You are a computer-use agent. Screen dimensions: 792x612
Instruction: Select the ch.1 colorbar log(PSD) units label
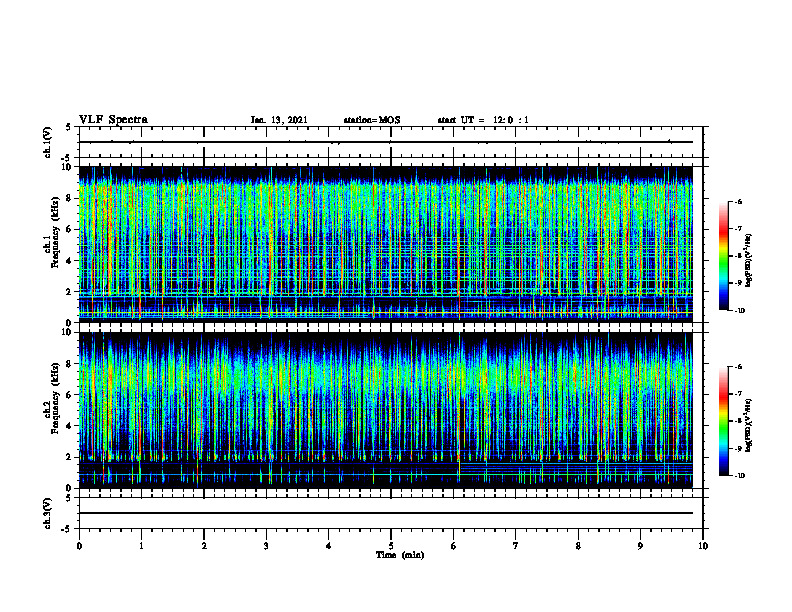(749, 261)
